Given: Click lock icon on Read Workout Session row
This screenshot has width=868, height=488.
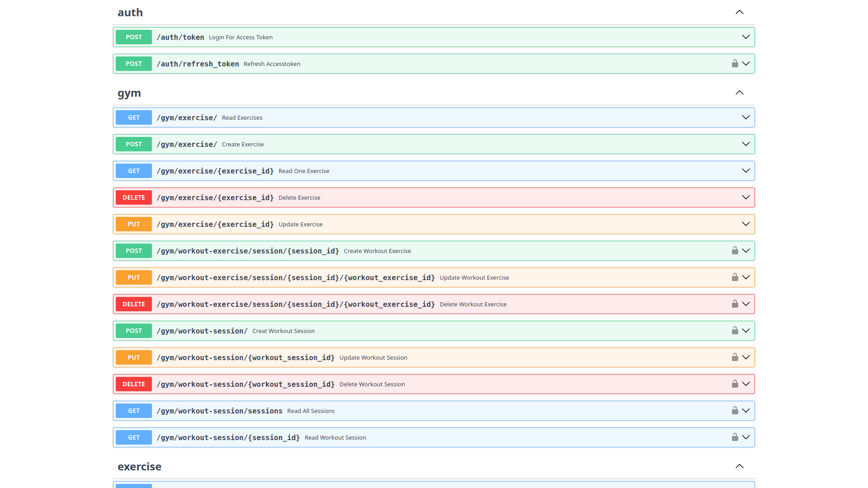Looking at the screenshot, I should click(735, 437).
